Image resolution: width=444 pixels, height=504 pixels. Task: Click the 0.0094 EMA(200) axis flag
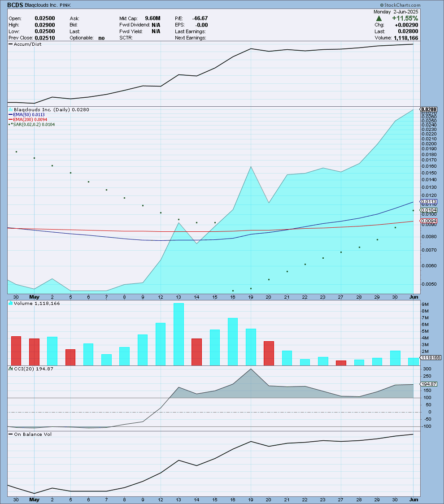(x=429, y=221)
